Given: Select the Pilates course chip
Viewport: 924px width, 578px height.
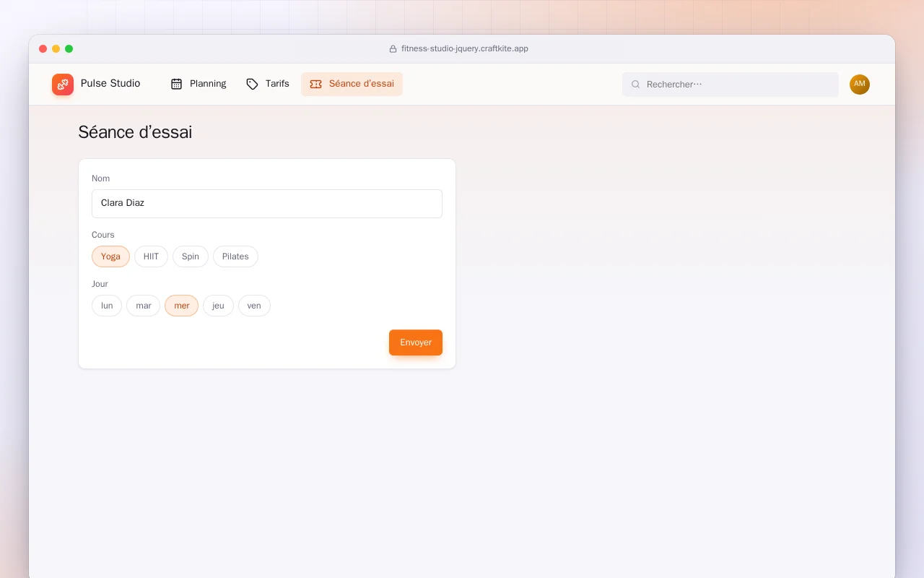Looking at the screenshot, I should pos(235,256).
